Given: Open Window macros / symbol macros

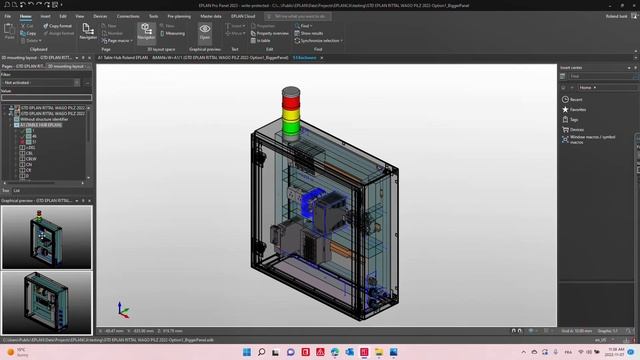Looking at the screenshot, I should point(589,140).
